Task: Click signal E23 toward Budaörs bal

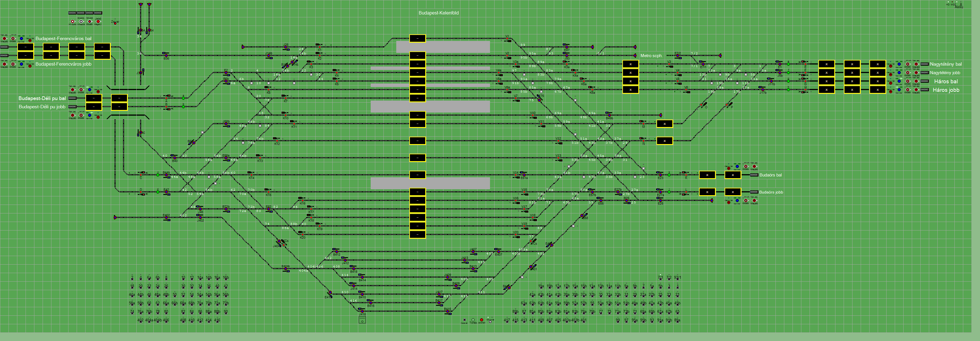Action: (x=660, y=175)
